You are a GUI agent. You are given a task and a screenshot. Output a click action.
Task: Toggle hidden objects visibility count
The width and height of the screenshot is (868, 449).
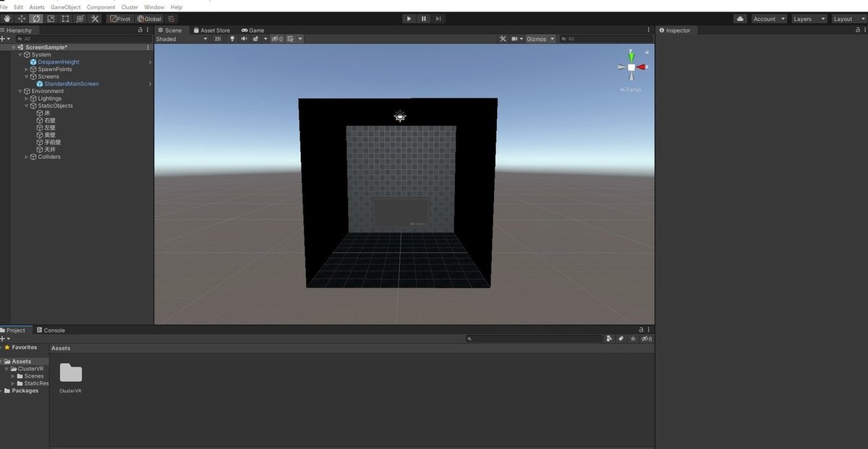pos(277,39)
